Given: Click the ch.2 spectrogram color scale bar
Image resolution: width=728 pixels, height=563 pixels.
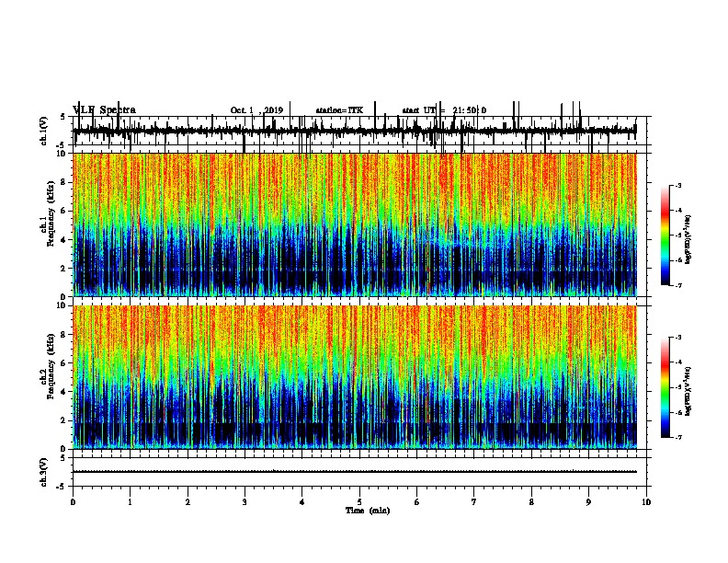Looking at the screenshot, I should tap(665, 387).
